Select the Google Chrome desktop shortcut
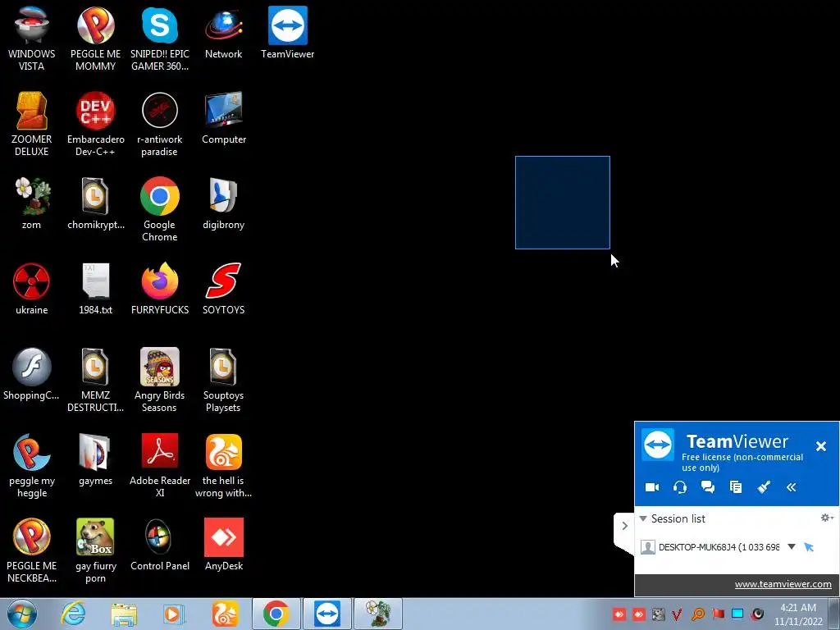This screenshot has height=630, width=840. 160,209
